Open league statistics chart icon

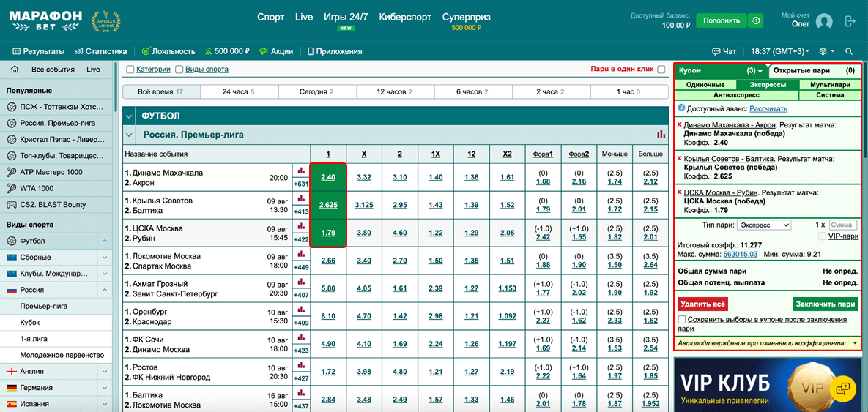click(x=661, y=135)
